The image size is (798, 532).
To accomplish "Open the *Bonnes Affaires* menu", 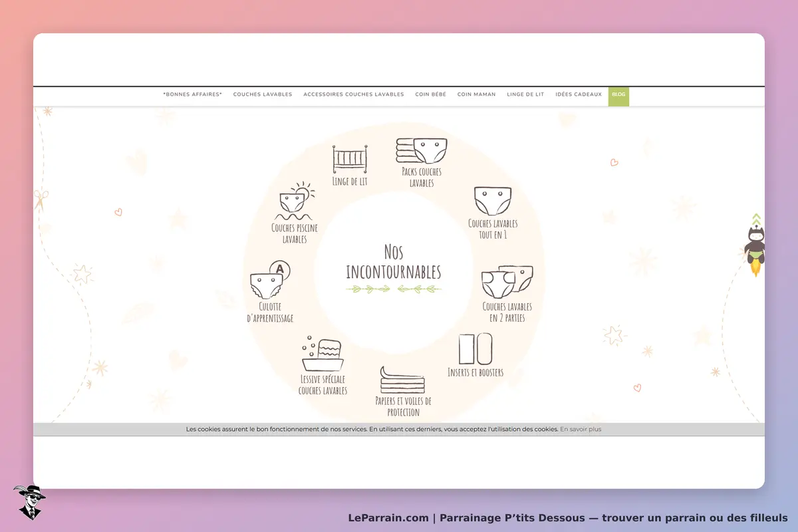I will pos(193,94).
